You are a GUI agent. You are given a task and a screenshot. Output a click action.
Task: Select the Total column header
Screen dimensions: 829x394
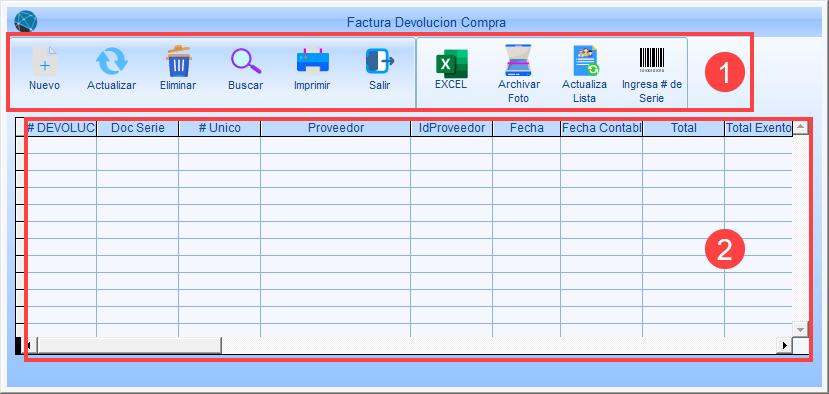pyautogui.click(x=684, y=128)
